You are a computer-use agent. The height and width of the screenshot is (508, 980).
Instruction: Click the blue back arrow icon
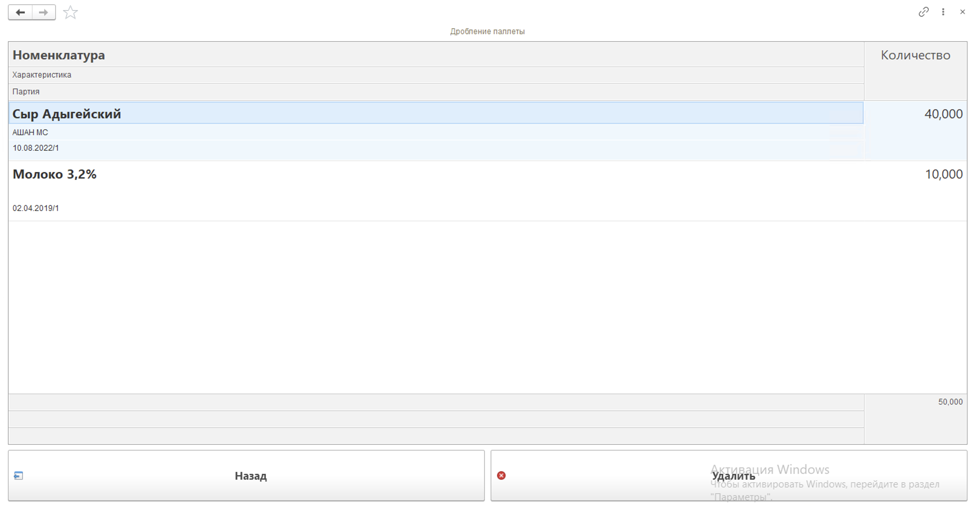tap(18, 475)
